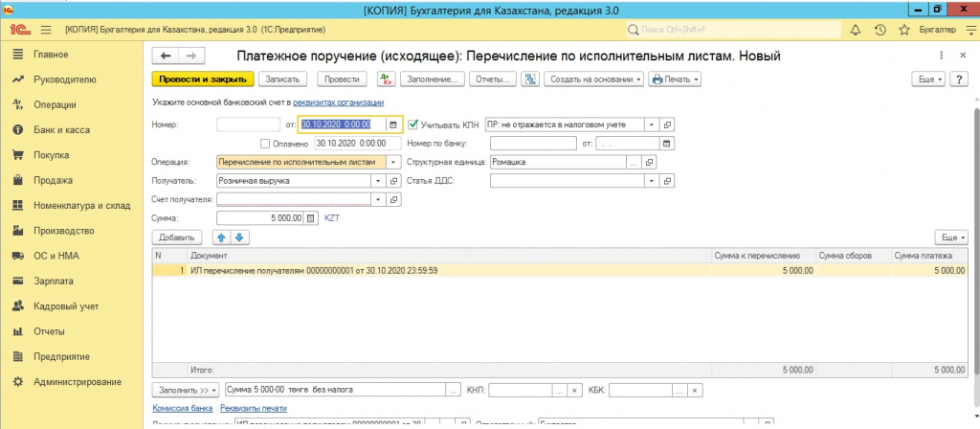Click the document structure icon near Отчеты
Screen dimensions: 980x429
530,79
